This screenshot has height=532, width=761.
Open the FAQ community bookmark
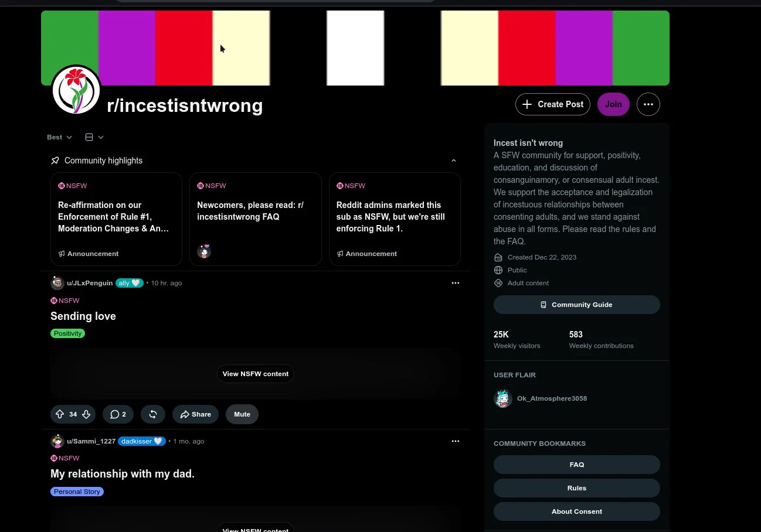tap(577, 465)
